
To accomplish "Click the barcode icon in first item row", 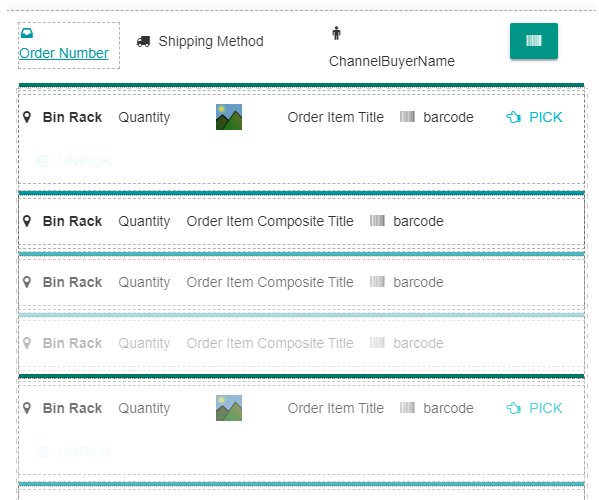I will (x=407, y=117).
